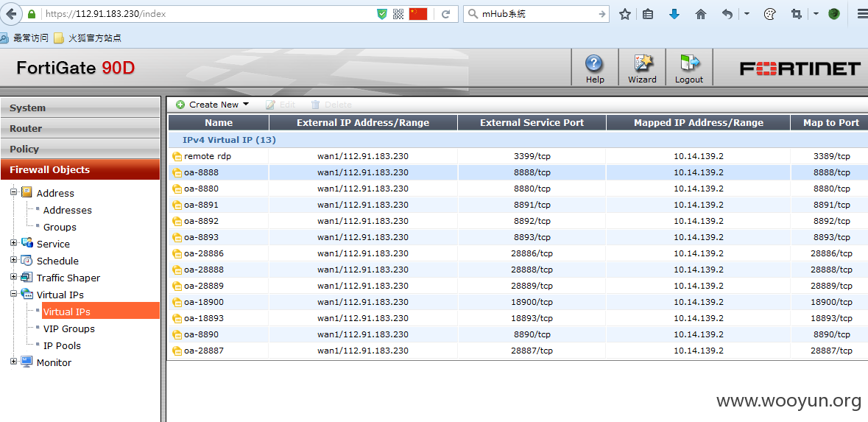Open the browser hamburger menu
The image size is (868, 422).
pyautogui.click(x=861, y=15)
